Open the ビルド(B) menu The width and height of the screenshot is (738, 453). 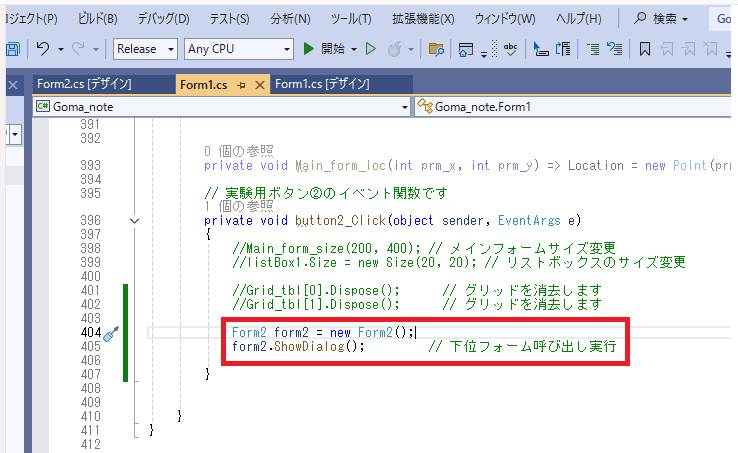click(97, 19)
